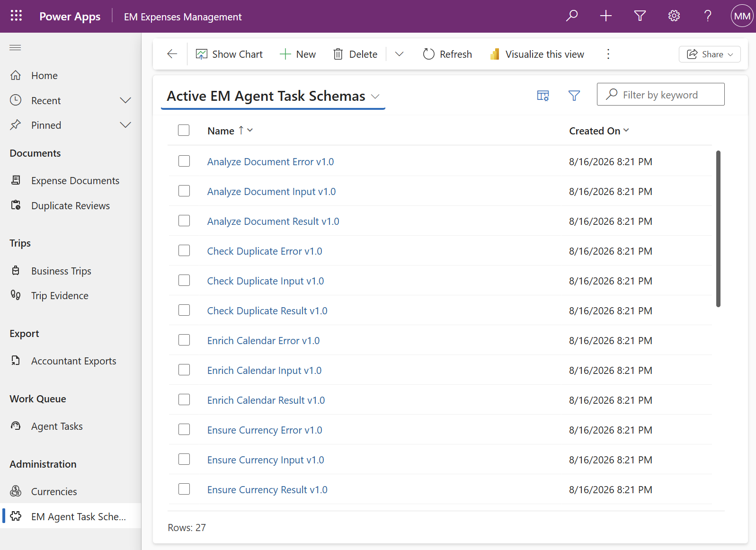Expand the Pinned section chevron

[125, 125]
